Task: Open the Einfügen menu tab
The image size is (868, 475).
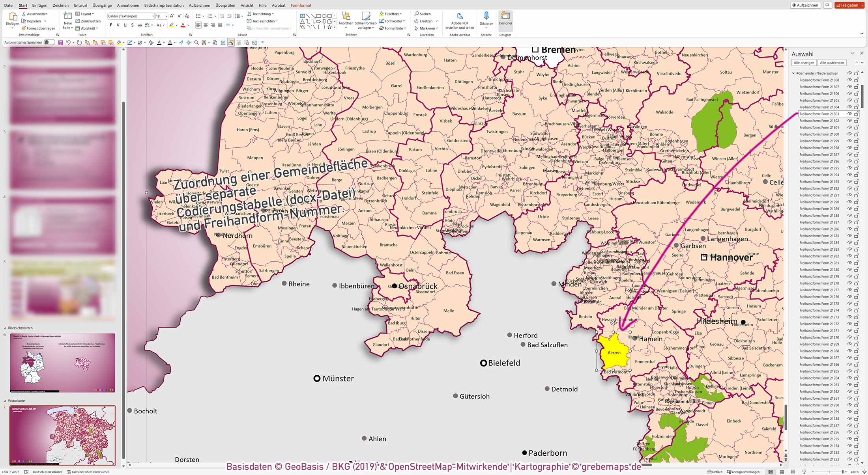Action: click(39, 5)
